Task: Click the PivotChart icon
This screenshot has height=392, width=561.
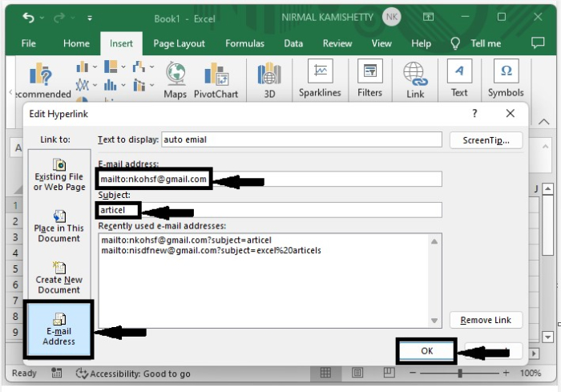Action: [x=216, y=74]
